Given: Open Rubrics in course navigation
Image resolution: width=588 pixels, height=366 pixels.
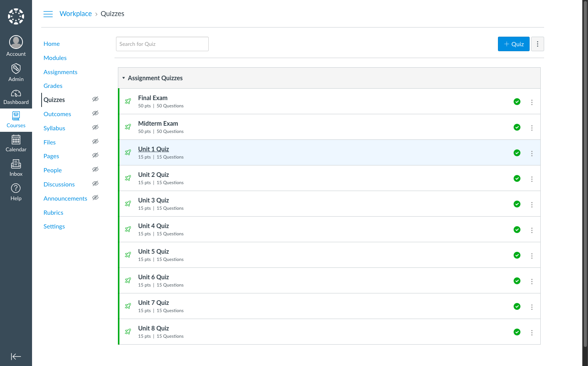Looking at the screenshot, I should point(53,213).
